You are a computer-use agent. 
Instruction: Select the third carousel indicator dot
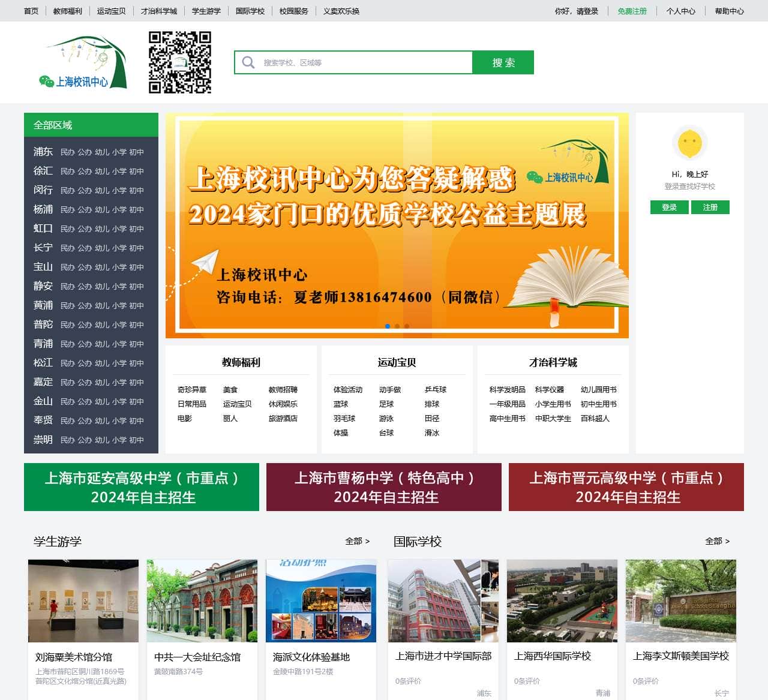coord(407,326)
